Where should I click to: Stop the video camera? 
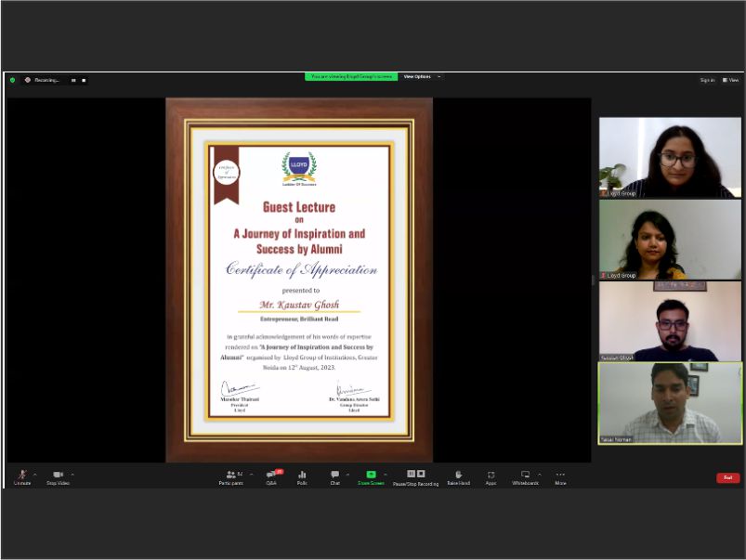pyautogui.click(x=58, y=477)
